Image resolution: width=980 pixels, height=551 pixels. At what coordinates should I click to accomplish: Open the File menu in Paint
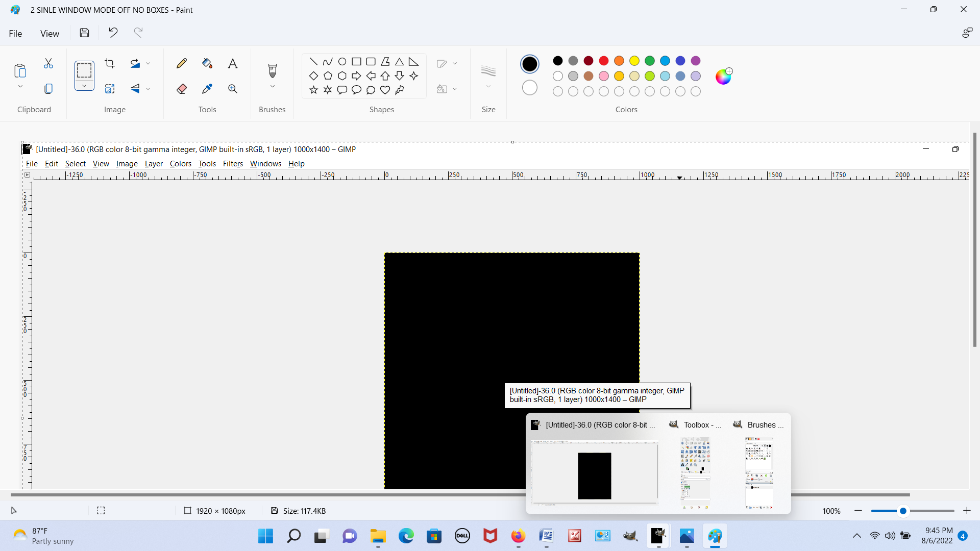[x=15, y=33]
